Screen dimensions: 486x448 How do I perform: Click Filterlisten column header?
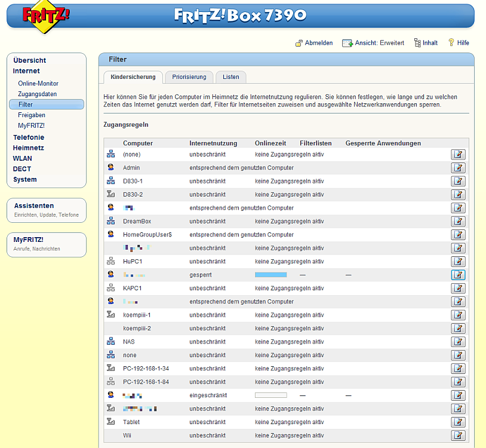click(315, 143)
